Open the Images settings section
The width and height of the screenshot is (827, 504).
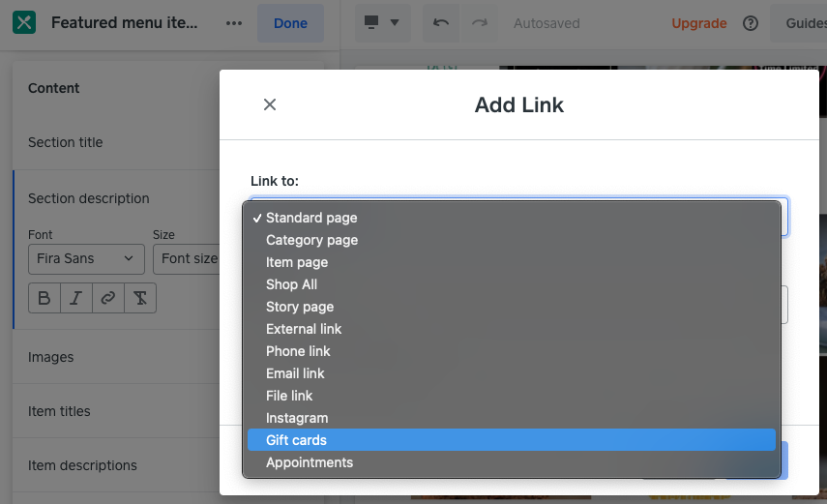pyautogui.click(x=51, y=357)
